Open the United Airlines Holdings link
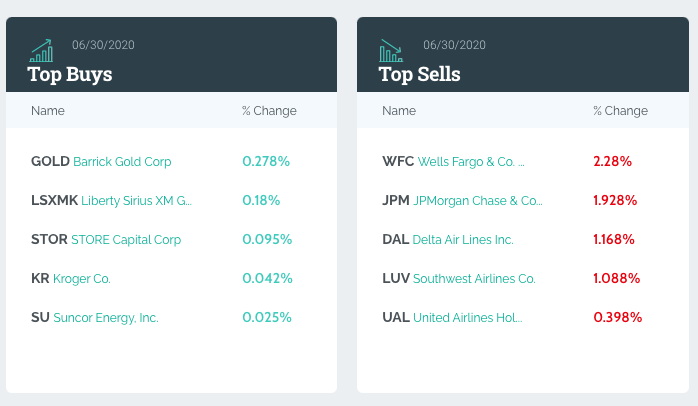This screenshot has width=698, height=406. [x=467, y=318]
